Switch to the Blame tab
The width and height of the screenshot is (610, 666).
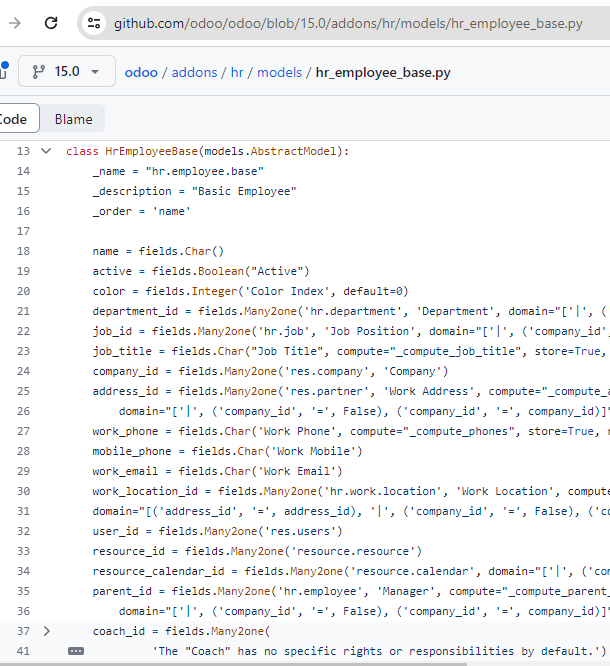(x=73, y=119)
